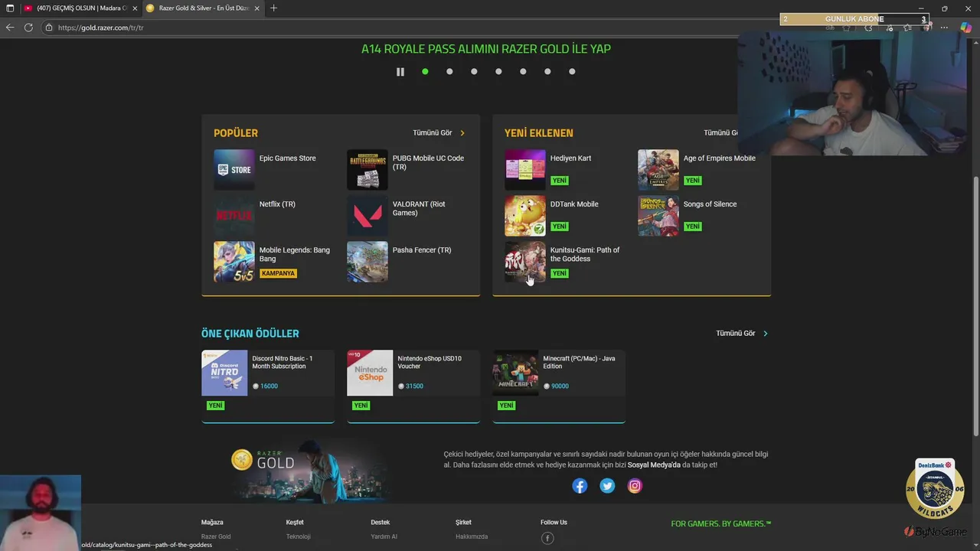Open Razer Gold Twitter page
980x551 pixels.
[607, 486]
